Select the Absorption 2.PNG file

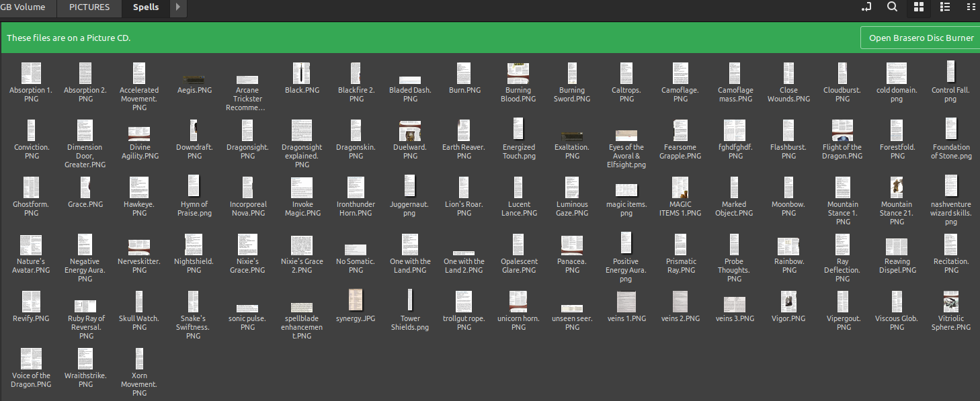click(85, 83)
